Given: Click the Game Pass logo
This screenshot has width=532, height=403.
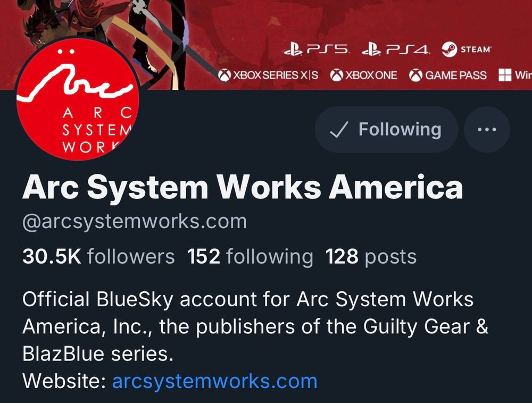Looking at the screenshot, I should 448,75.
